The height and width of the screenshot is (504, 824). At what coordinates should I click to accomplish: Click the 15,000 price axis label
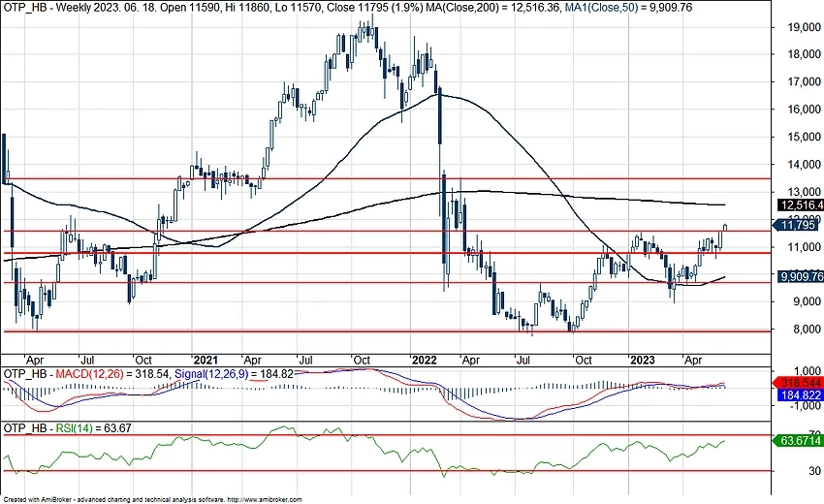804,138
